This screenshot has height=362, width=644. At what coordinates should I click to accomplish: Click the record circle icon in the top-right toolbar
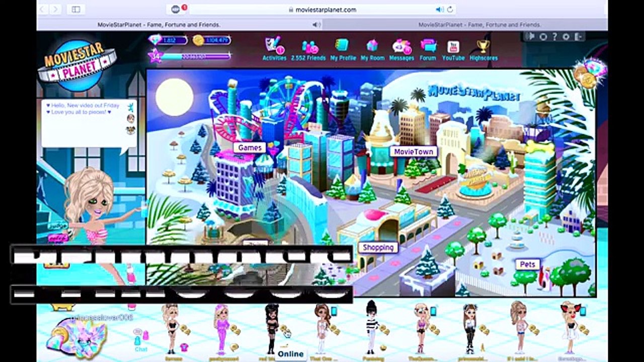543,37
